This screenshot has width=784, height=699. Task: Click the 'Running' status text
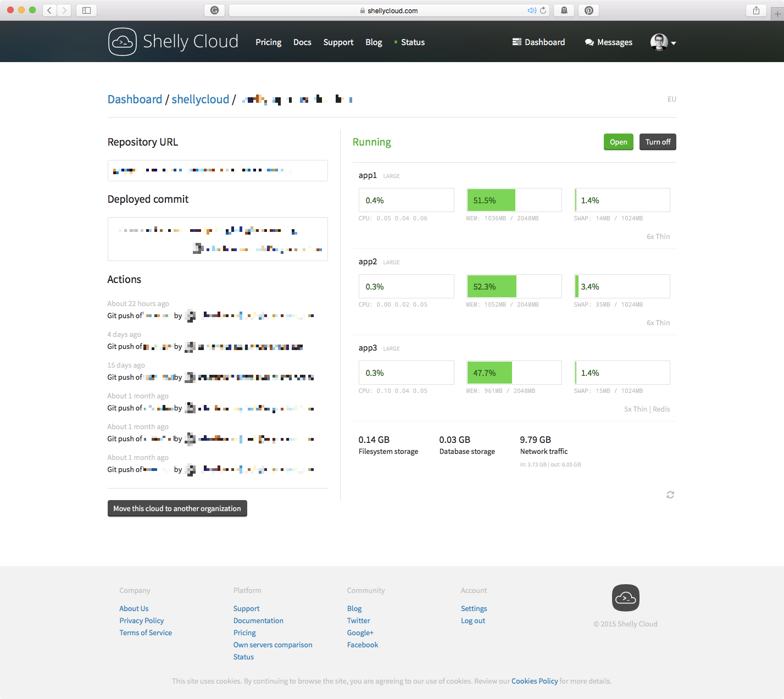372,142
